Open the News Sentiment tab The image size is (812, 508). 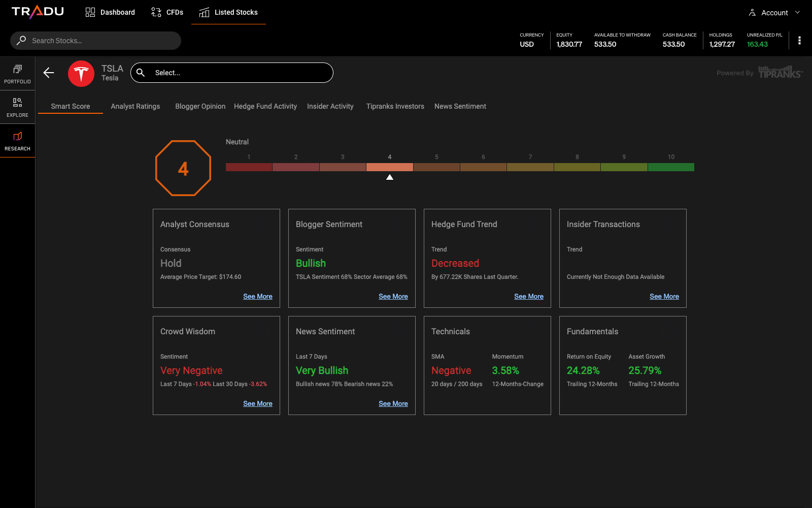tap(460, 106)
